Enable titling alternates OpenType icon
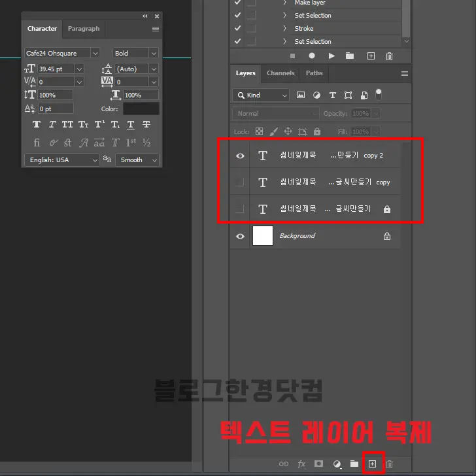476x476 pixels. tap(115, 143)
